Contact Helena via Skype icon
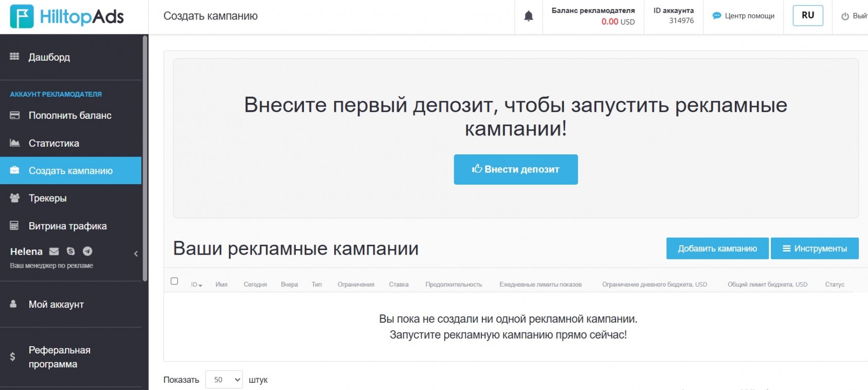This screenshot has height=390, width=868. pos(71,251)
